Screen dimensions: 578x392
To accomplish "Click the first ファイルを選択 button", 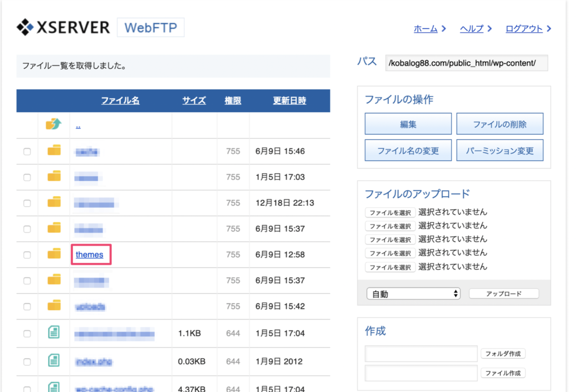I will (390, 213).
